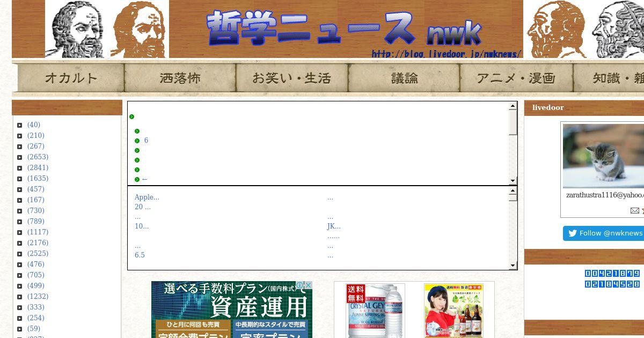Screen dimensions: 644x338
Task: Open the drink bottles ad with woman
Action: 453,311
